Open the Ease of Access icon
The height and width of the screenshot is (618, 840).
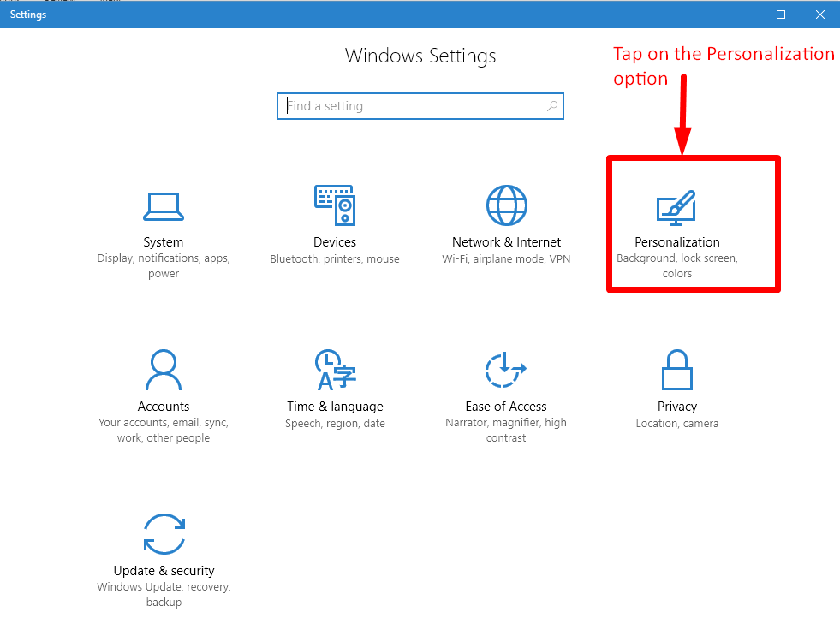506,370
